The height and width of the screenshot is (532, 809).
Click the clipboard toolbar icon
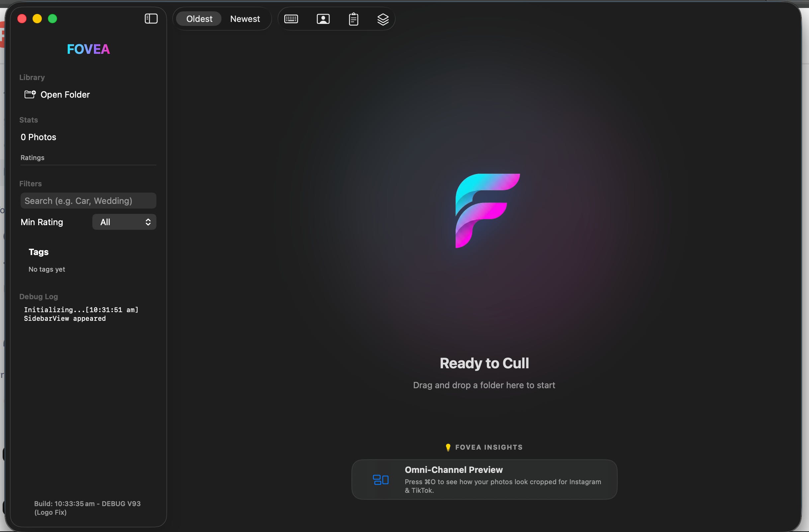coord(353,19)
